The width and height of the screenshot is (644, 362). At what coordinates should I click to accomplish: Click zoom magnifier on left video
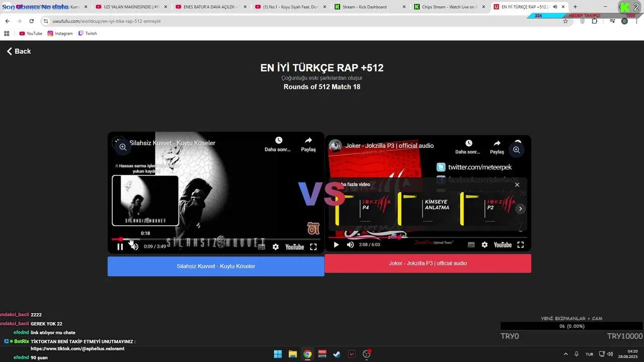pos(123,147)
